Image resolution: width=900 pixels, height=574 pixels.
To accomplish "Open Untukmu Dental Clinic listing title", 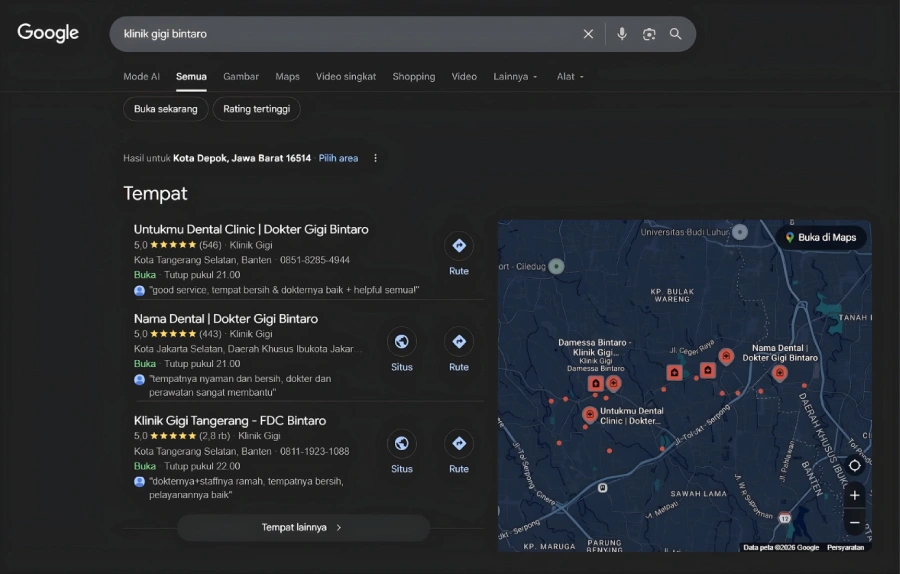I will click(x=251, y=229).
